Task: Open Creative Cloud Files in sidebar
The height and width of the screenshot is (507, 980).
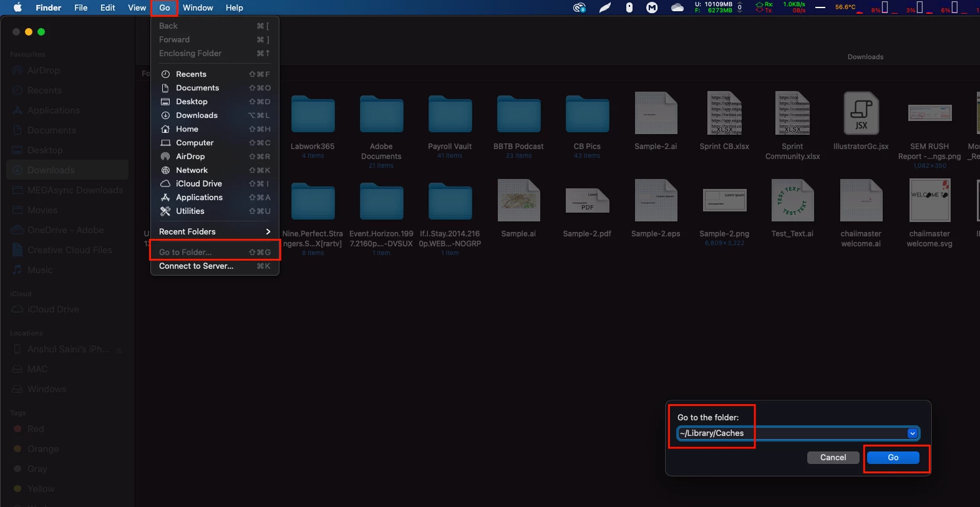Action: pyautogui.click(x=67, y=250)
